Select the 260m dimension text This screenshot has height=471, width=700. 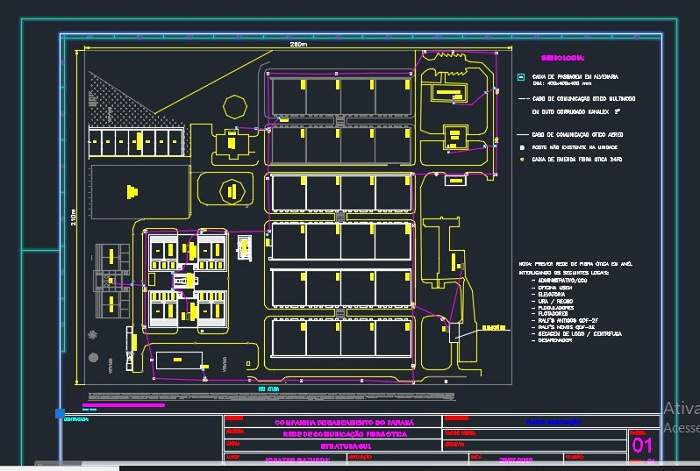pos(297,45)
